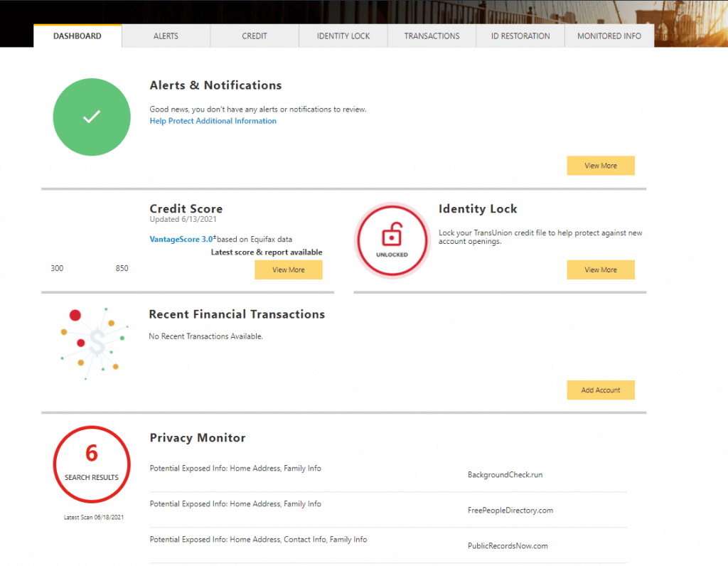Click View More in Identity Lock section

[601, 269]
